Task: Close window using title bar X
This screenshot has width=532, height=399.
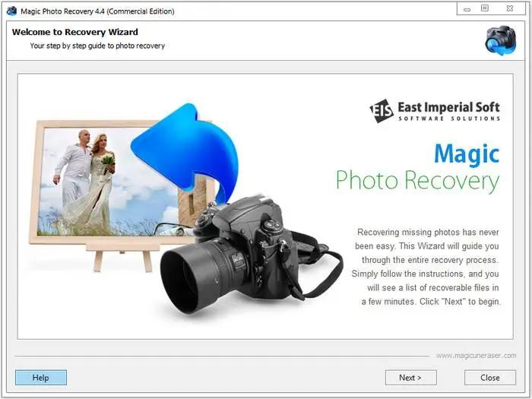Action: click(510, 8)
